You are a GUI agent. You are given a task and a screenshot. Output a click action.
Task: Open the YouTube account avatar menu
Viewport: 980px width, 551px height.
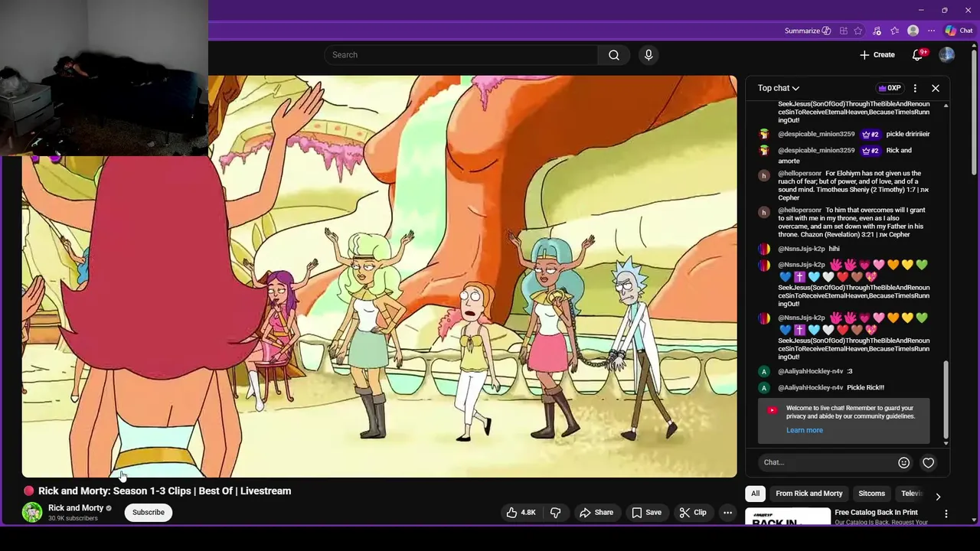947,55
